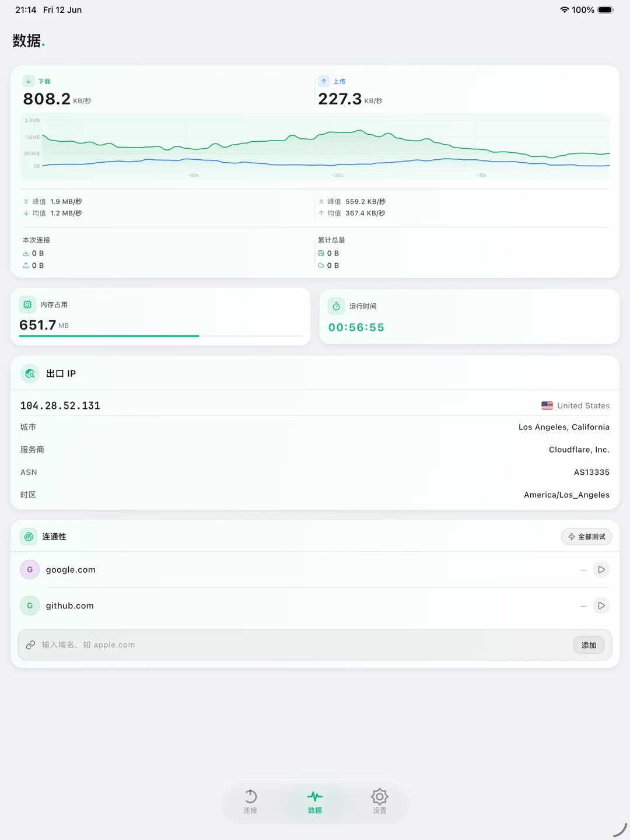Run the github.com connectivity test
The height and width of the screenshot is (840, 630).
click(x=601, y=605)
